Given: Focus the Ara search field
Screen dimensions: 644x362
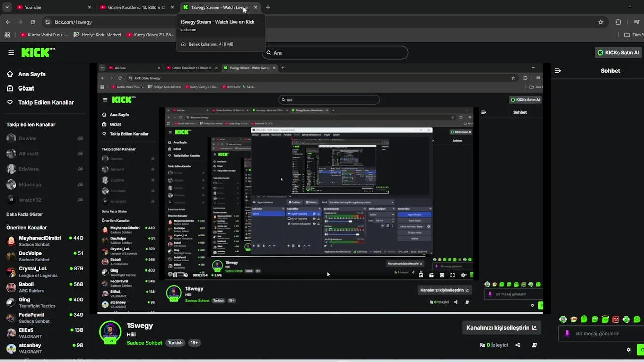Looking at the screenshot, I should point(335,53).
